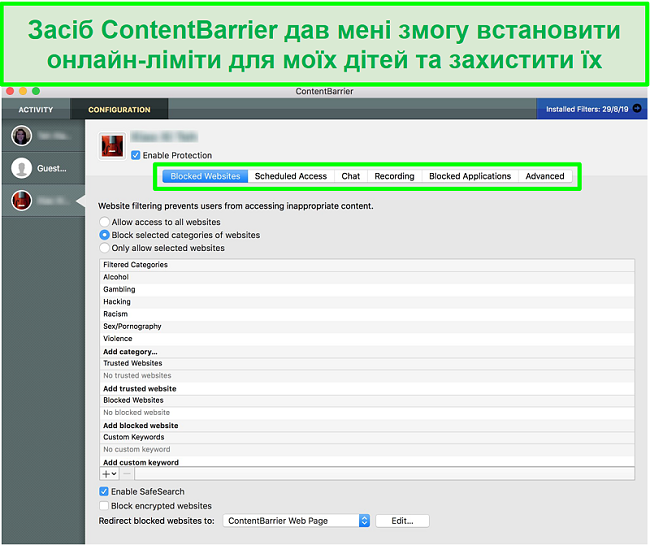This screenshot has height=545, width=650.
Task: Toggle the Enable SafeSearch checkbox
Action: tap(104, 492)
